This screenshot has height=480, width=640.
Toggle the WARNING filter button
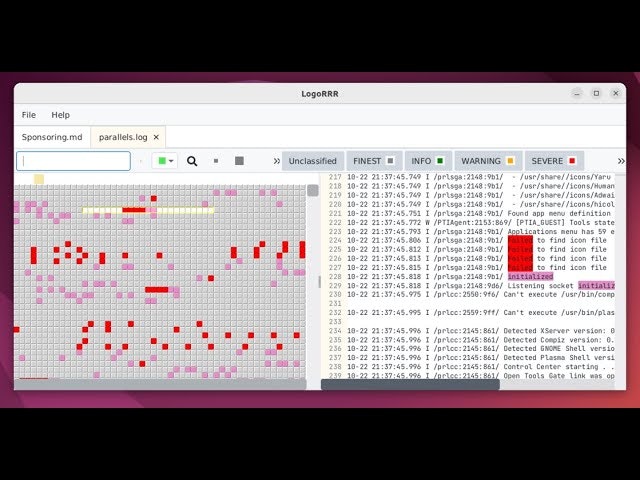488,161
